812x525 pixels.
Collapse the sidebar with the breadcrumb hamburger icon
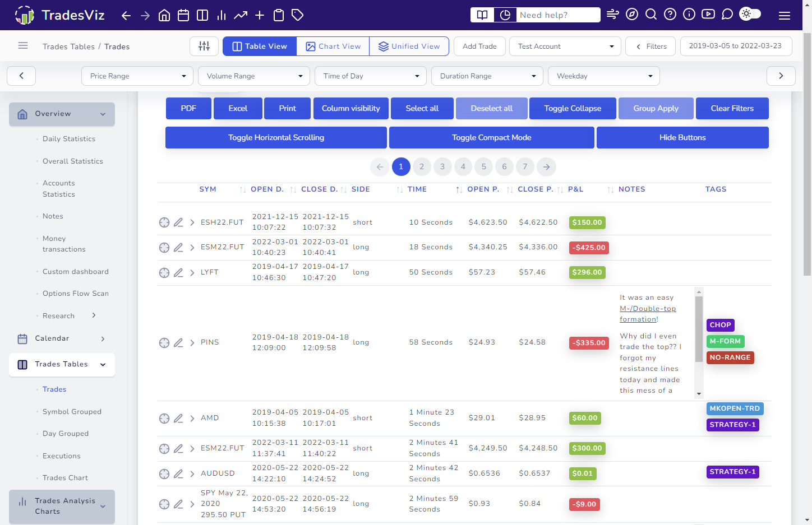23,45
